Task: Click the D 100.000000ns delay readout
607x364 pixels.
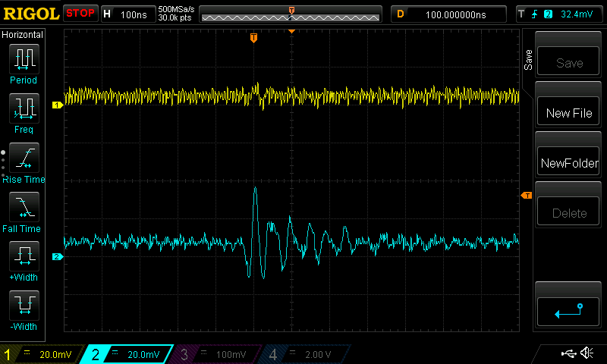Action: click(x=448, y=14)
